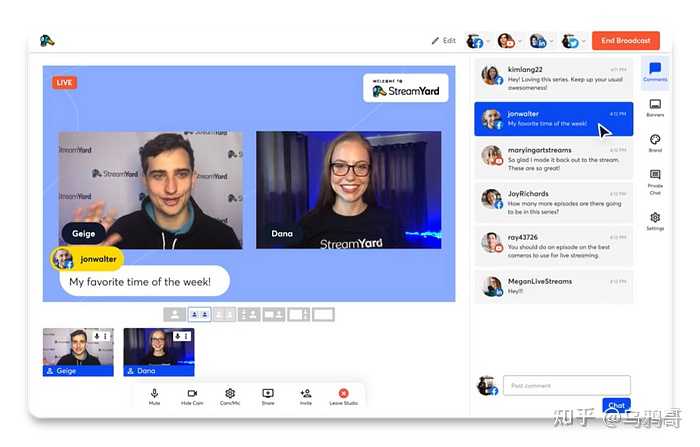Screen dimensions: 700x447
Task: Open the Comments tab
Action: tap(655, 72)
